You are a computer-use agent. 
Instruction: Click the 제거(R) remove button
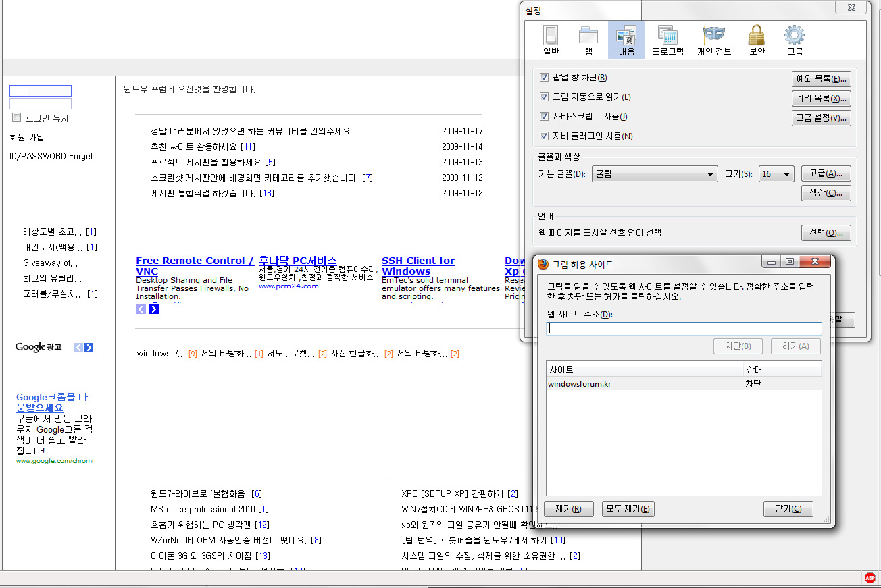[x=568, y=509]
